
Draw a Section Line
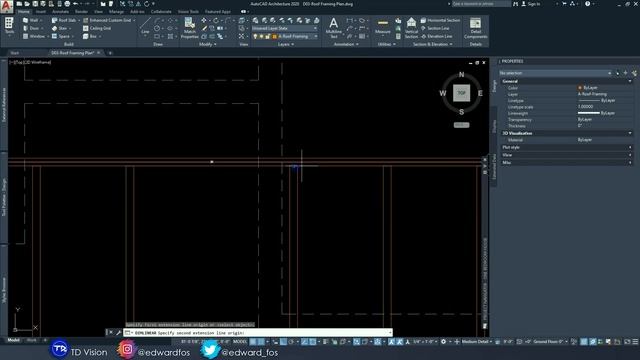(435, 28)
